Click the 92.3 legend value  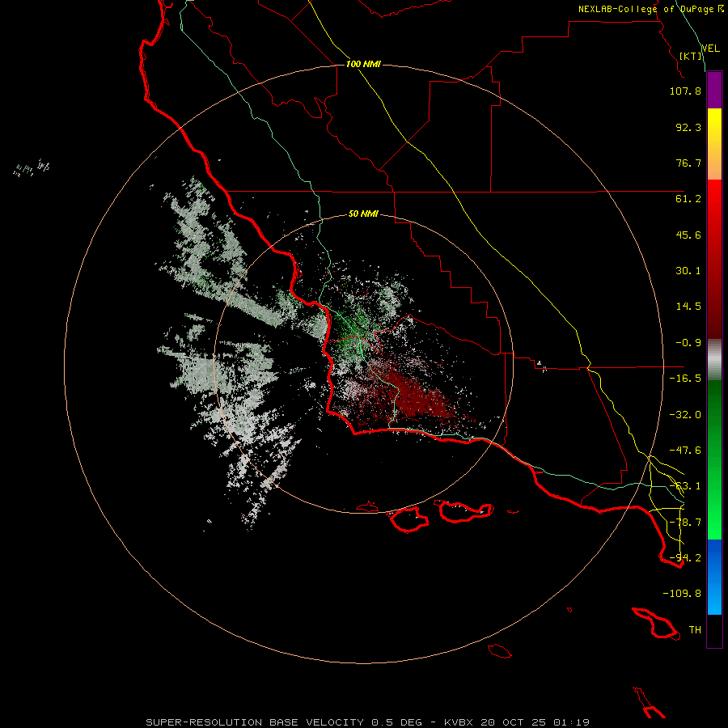pos(688,127)
